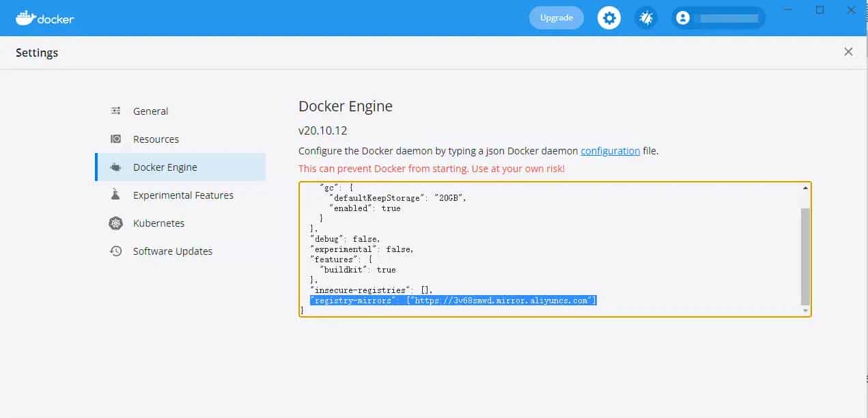Click the editor scrollbar up arrow
868x418 pixels.
pyautogui.click(x=805, y=186)
